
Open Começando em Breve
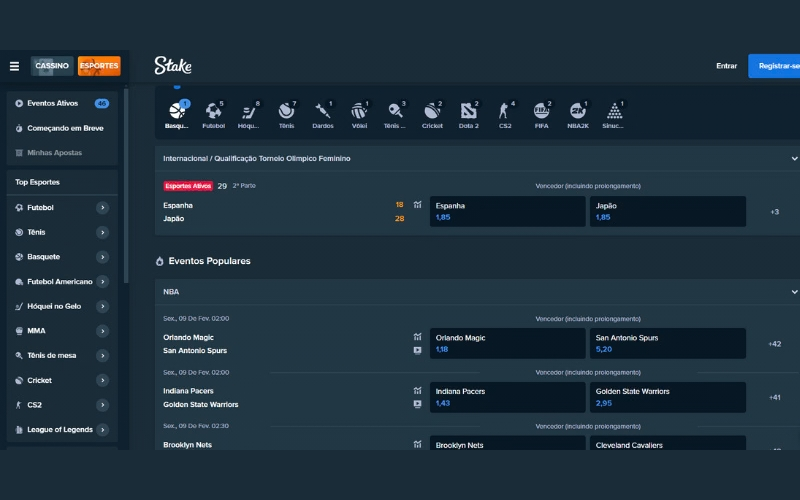[62, 128]
